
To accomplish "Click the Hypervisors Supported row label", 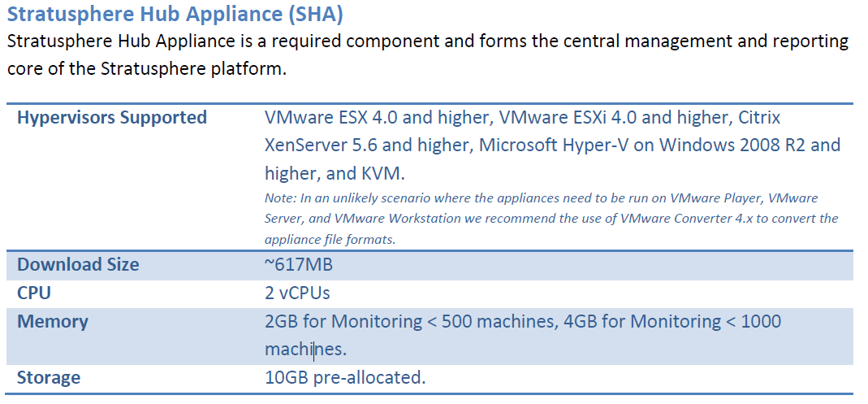I will click(x=112, y=118).
